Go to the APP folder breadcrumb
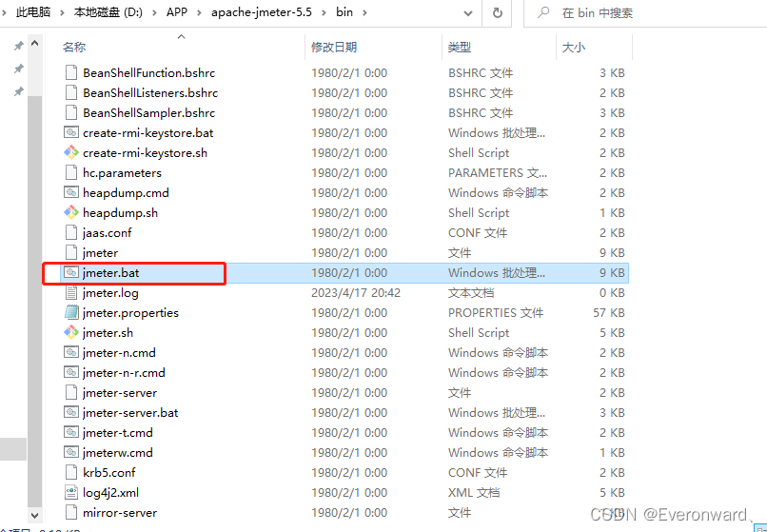This screenshot has height=532, width=767. click(x=177, y=12)
